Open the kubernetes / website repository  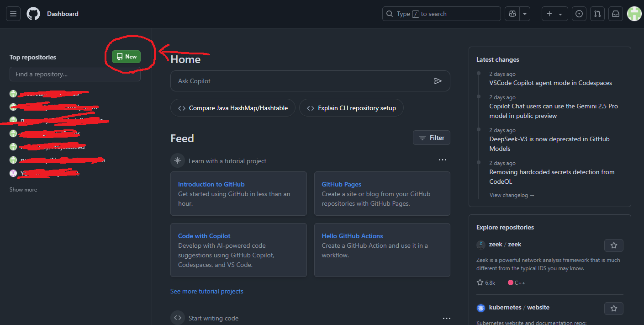pos(519,308)
